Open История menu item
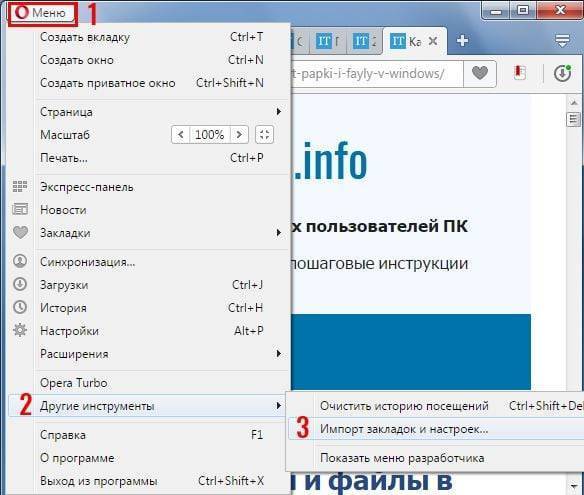 coord(162,308)
